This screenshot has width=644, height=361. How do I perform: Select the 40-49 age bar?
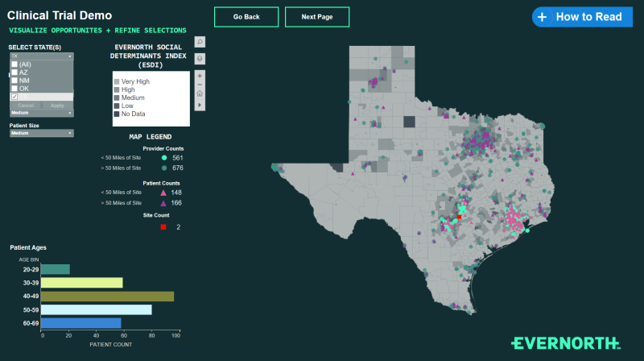pos(107,296)
